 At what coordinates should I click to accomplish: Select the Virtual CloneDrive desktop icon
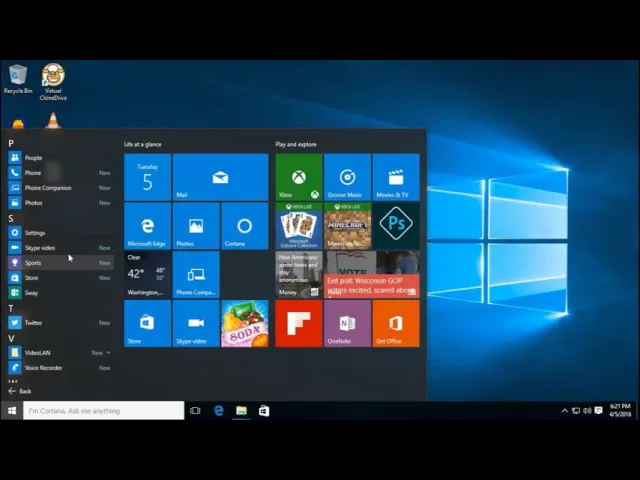53,82
